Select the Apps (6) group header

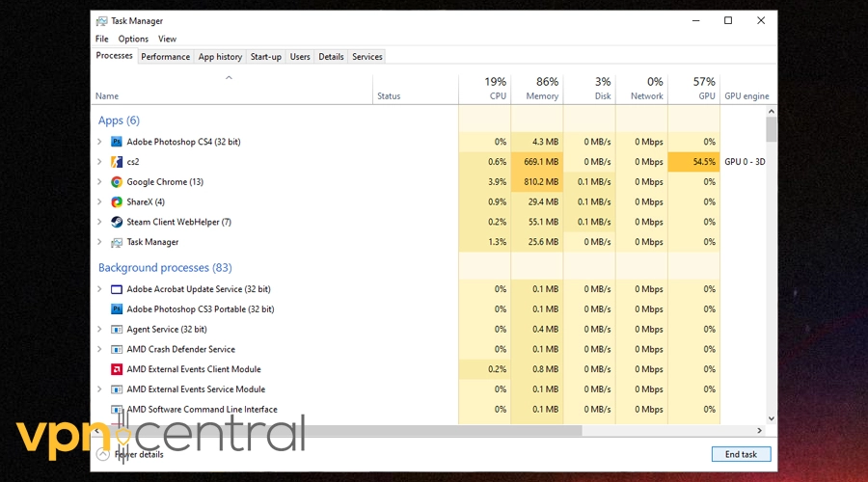[x=119, y=120]
